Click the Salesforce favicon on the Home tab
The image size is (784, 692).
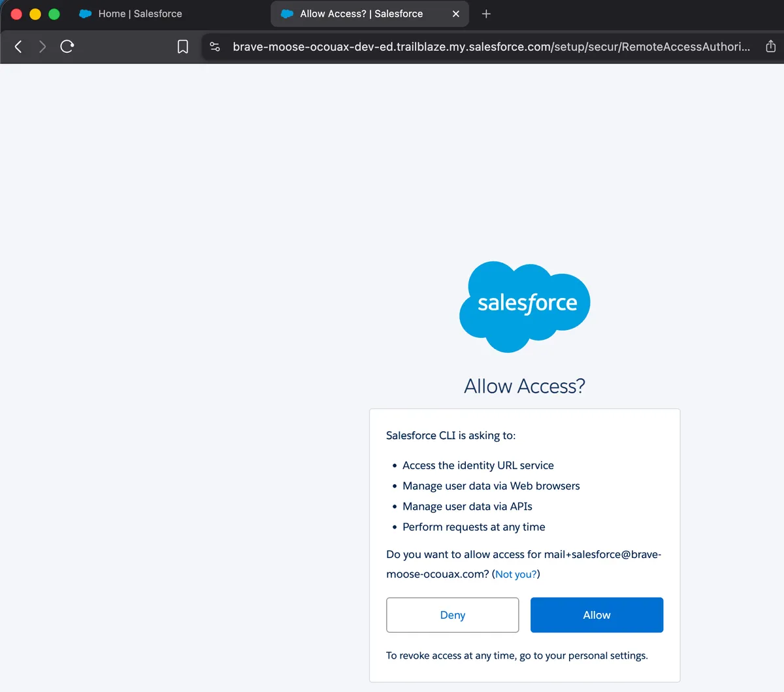(x=86, y=14)
